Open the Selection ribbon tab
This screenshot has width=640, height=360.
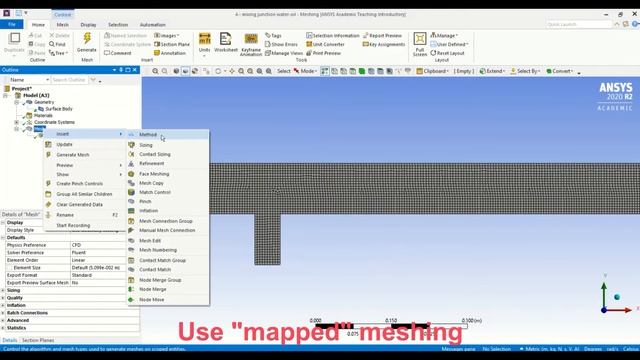tap(118, 24)
